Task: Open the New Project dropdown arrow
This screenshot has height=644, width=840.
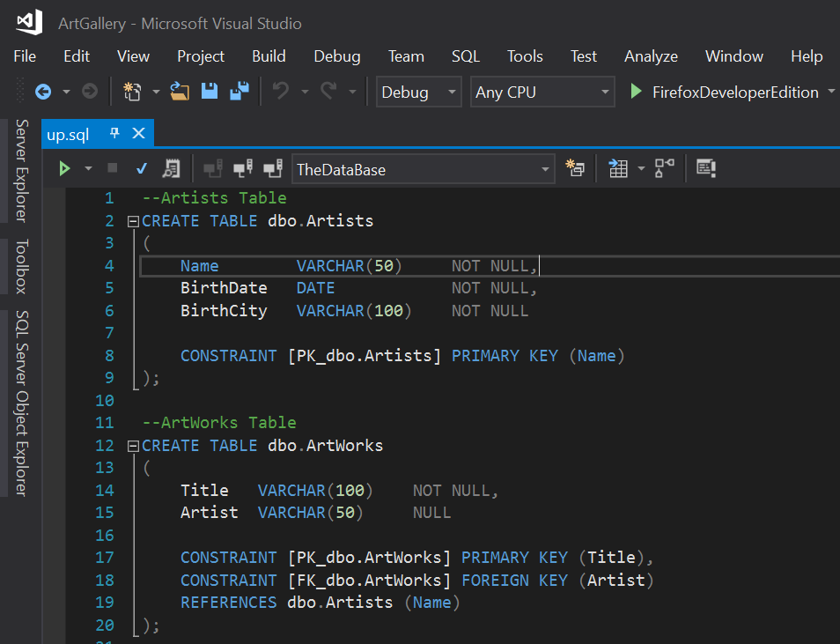Action: pos(156,93)
